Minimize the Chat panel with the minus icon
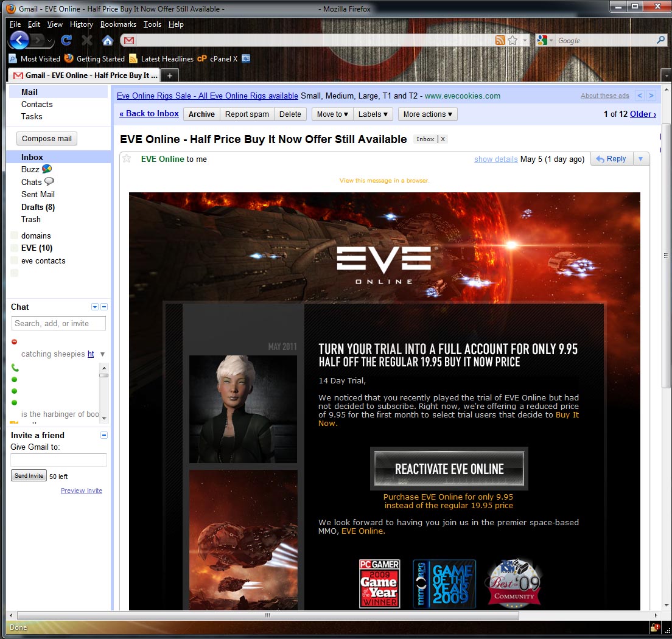672x639 pixels. (x=104, y=307)
